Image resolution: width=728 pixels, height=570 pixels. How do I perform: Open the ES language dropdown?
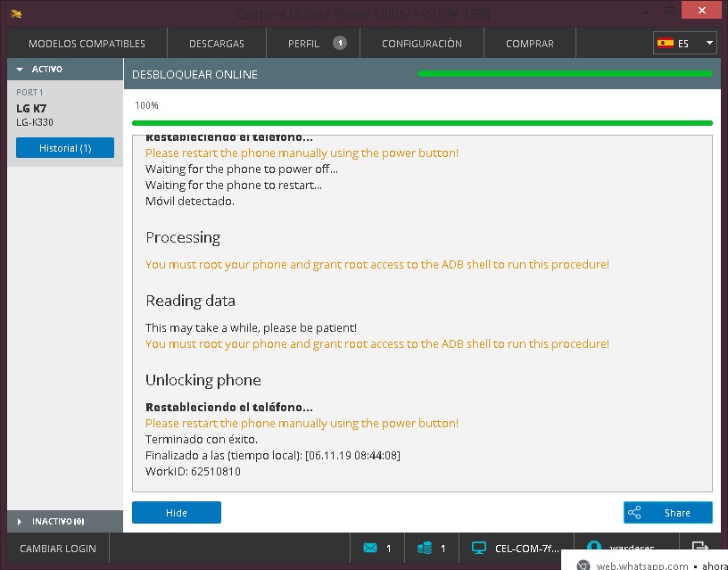(x=685, y=43)
